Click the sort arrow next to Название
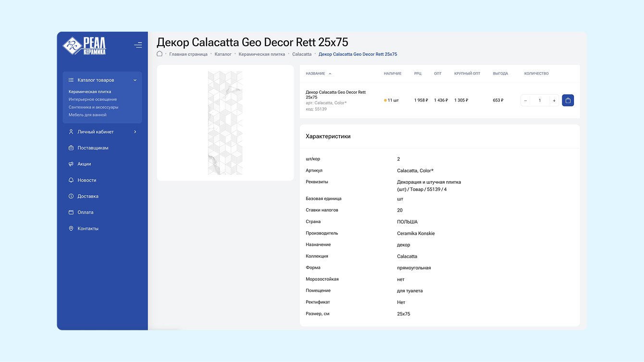Image resolution: width=644 pixels, height=362 pixels. tap(330, 74)
